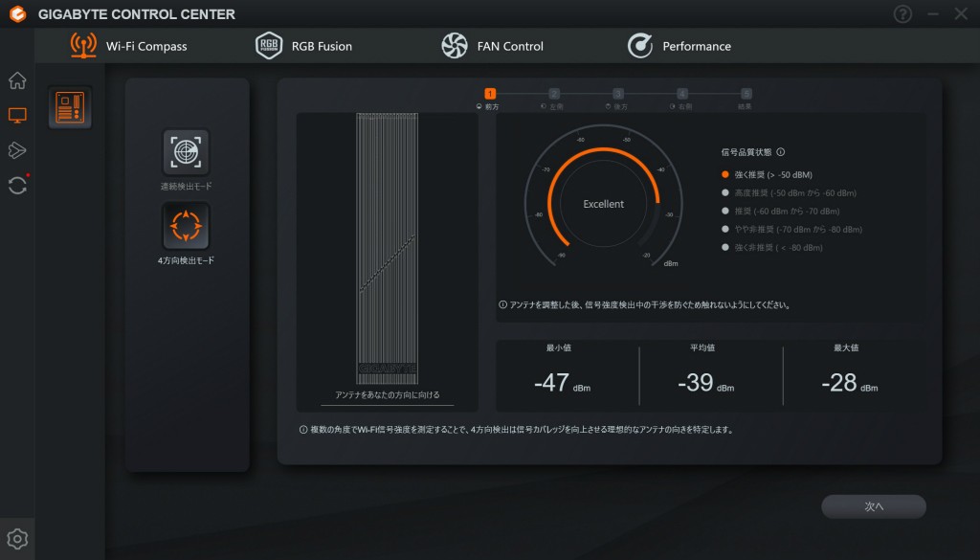Viewport: 980px width, 560px height.
Task: Open the Wi-Fi Compass tab
Action: [x=128, y=46]
